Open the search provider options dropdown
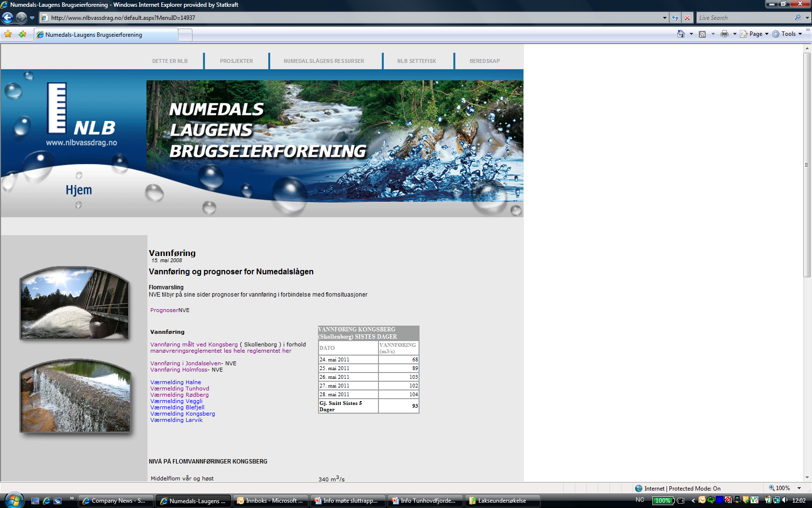 point(807,18)
